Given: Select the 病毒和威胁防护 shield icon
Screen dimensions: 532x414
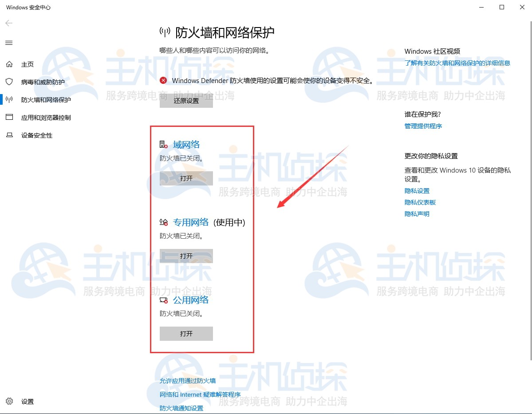Looking at the screenshot, I should 9,82.
